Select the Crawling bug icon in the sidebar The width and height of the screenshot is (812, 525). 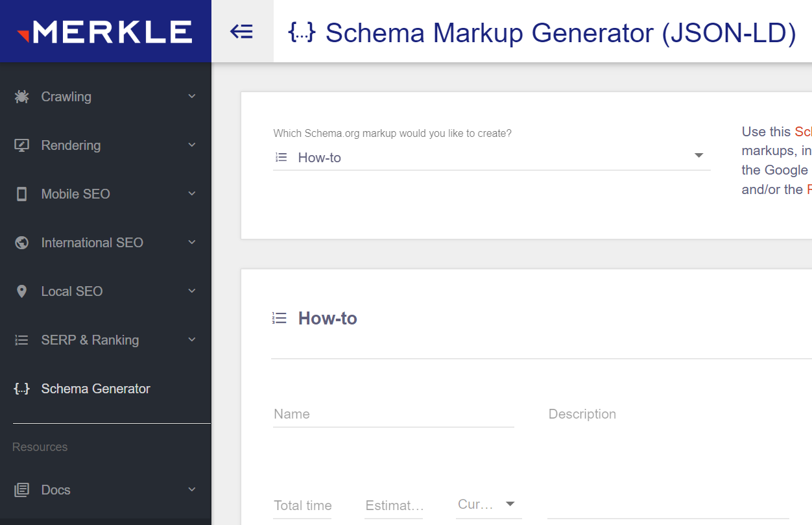[x=21, y=97]
